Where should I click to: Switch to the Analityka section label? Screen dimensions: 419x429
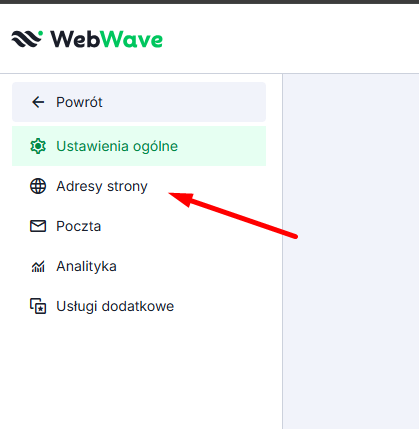point(86,266)
